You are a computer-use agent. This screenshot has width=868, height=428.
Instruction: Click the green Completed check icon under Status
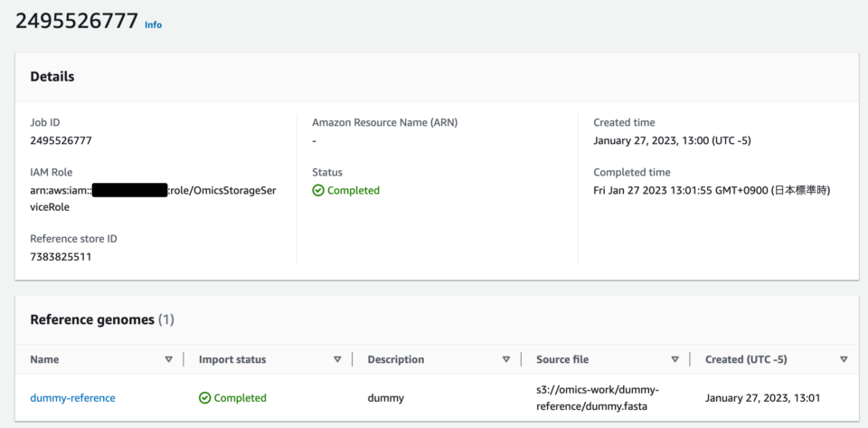coord(317,190)
